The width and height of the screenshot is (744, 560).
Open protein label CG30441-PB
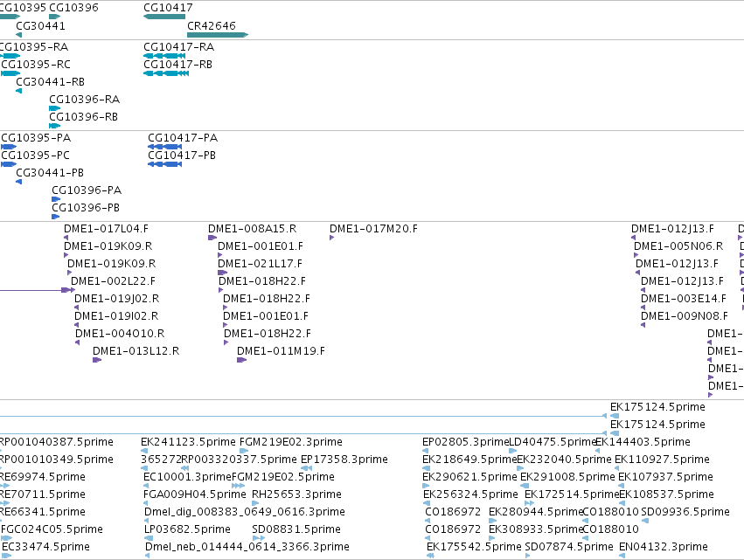tap(49, 173)
